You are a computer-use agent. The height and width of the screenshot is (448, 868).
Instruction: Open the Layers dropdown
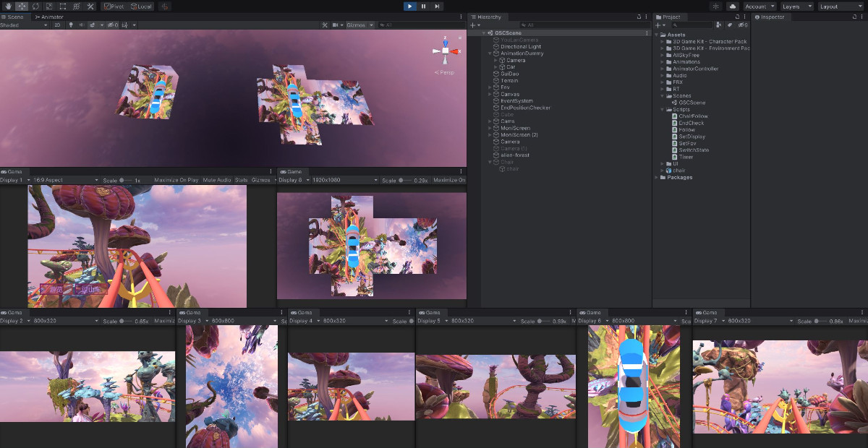pos(796,6)
